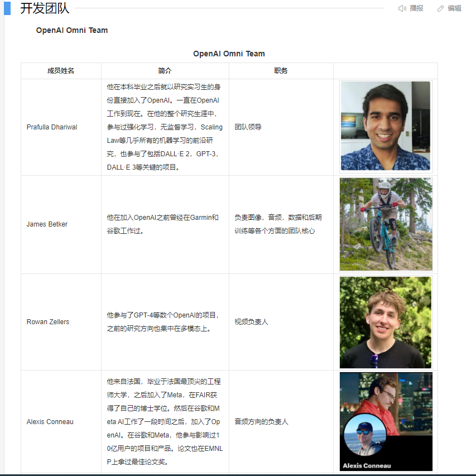
Task: Select the name cell James Betker
Action: tap(47, 224)
